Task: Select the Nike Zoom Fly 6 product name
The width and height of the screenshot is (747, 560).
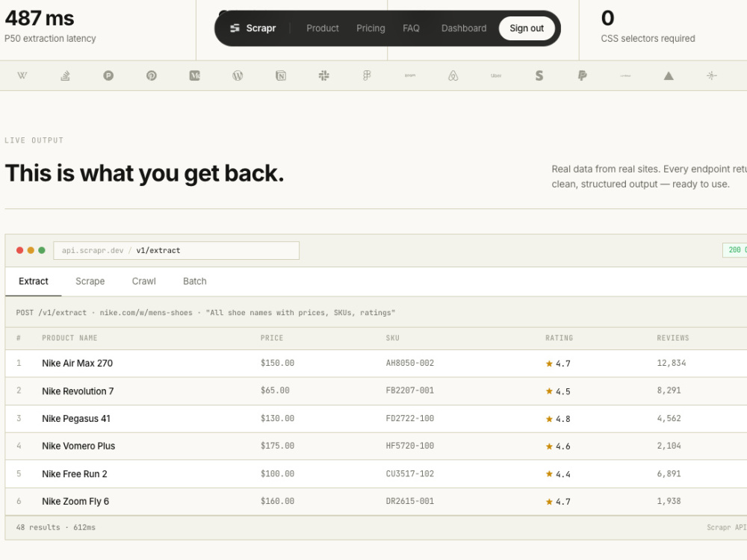Action: point(75,502)
